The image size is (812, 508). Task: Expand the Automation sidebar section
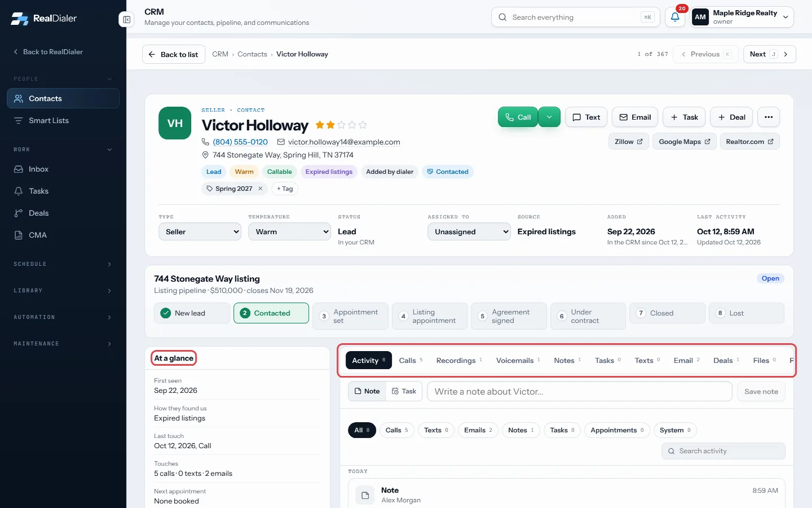pos(63,317)
